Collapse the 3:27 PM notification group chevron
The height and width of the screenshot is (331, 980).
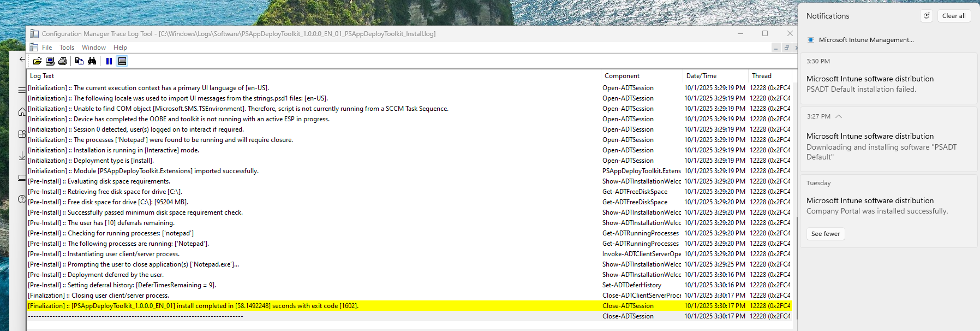(x=839, y=116)
